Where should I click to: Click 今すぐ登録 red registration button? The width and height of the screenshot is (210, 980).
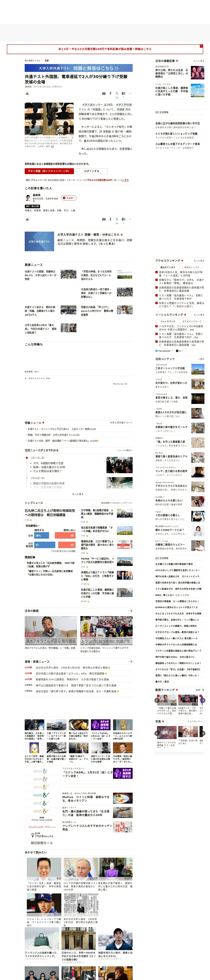49,171
